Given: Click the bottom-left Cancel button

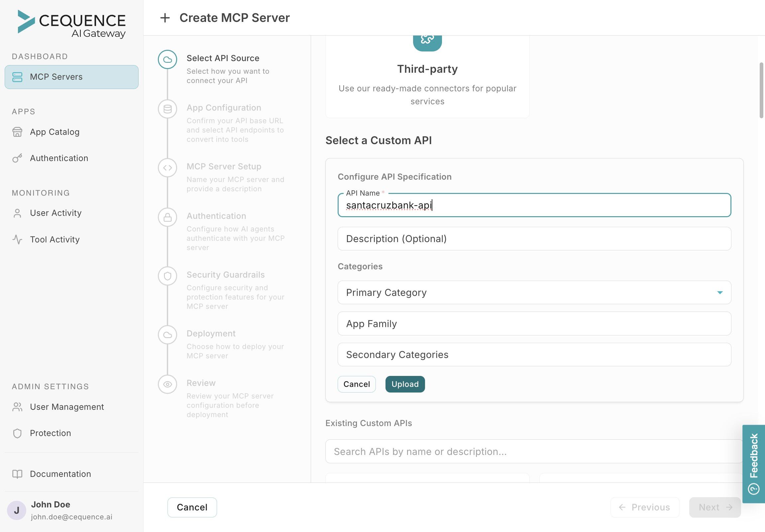Looking at the screenshot, I should point(192,507).
